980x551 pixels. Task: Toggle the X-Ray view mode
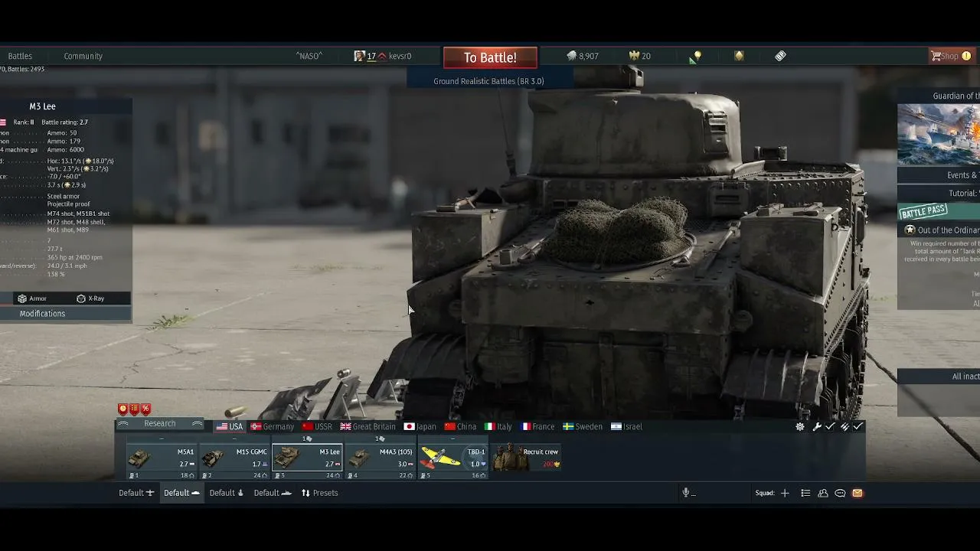click(x=90, y=298)
